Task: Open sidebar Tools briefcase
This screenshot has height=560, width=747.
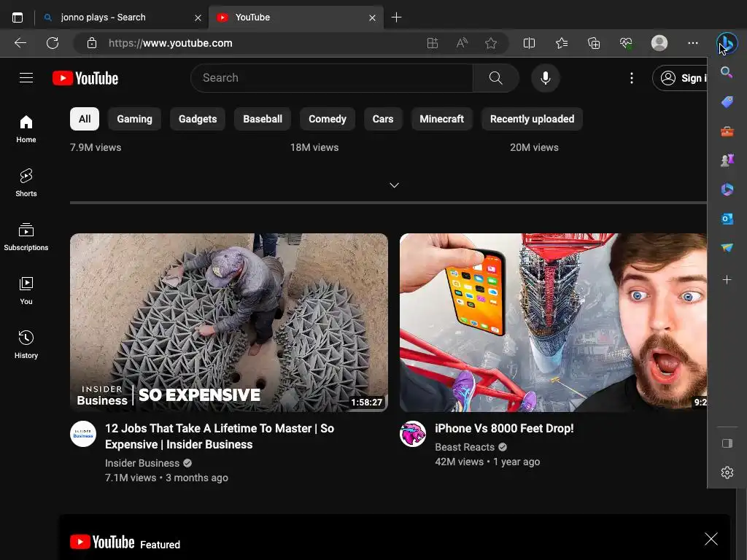Action: click(x=727, y=131)
